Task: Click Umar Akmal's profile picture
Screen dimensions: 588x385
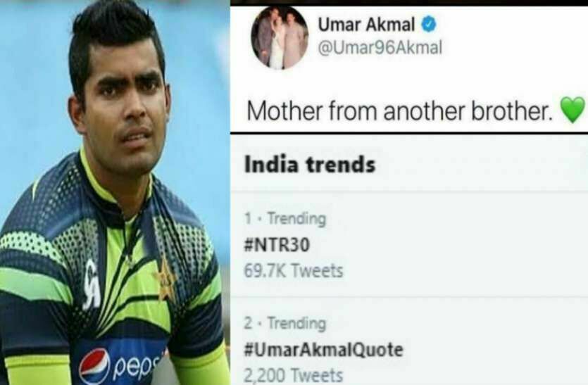Action: pos(280,38)
